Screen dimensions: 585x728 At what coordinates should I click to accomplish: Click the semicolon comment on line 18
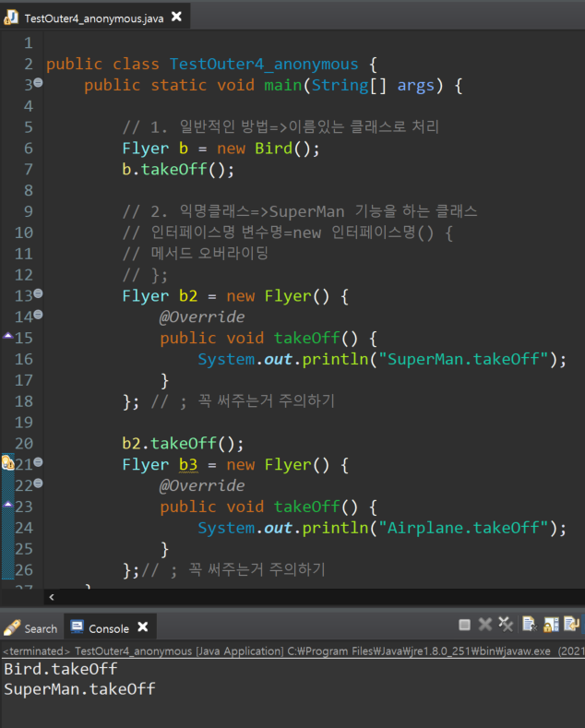pyautogui.click(x=243, y=401)
